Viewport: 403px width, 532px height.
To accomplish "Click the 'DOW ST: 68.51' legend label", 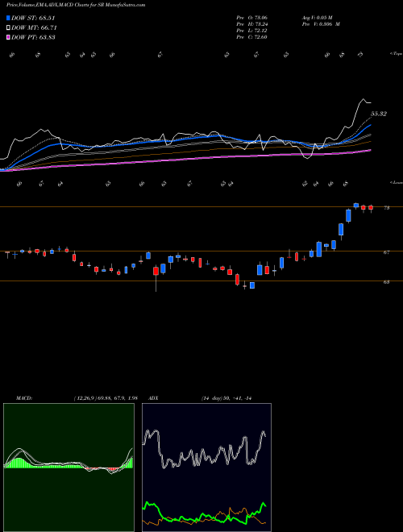I will point(33,18).
